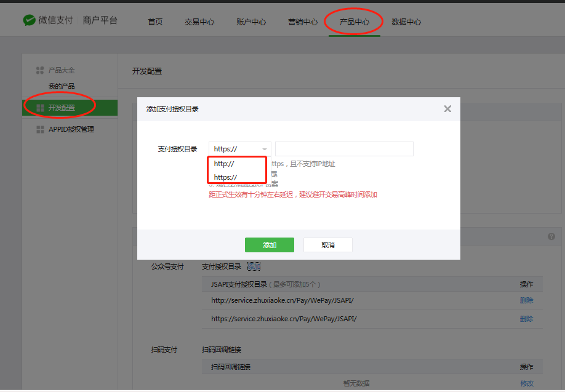Screen dimensions: 565x392
Task: Open 营销中心 from the top navigation
Action: pyautogui.click(x=302, y=21)
